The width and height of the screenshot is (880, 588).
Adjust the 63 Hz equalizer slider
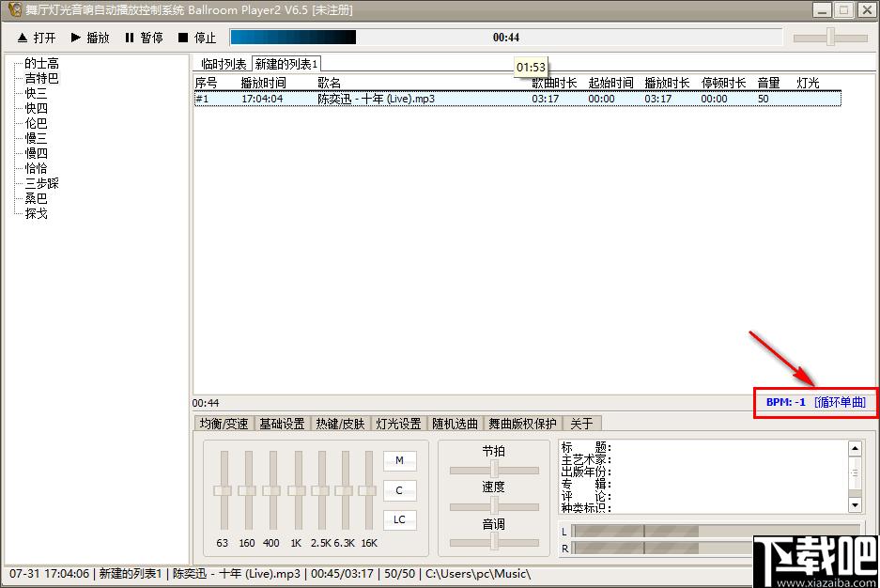tap(224, 490)
